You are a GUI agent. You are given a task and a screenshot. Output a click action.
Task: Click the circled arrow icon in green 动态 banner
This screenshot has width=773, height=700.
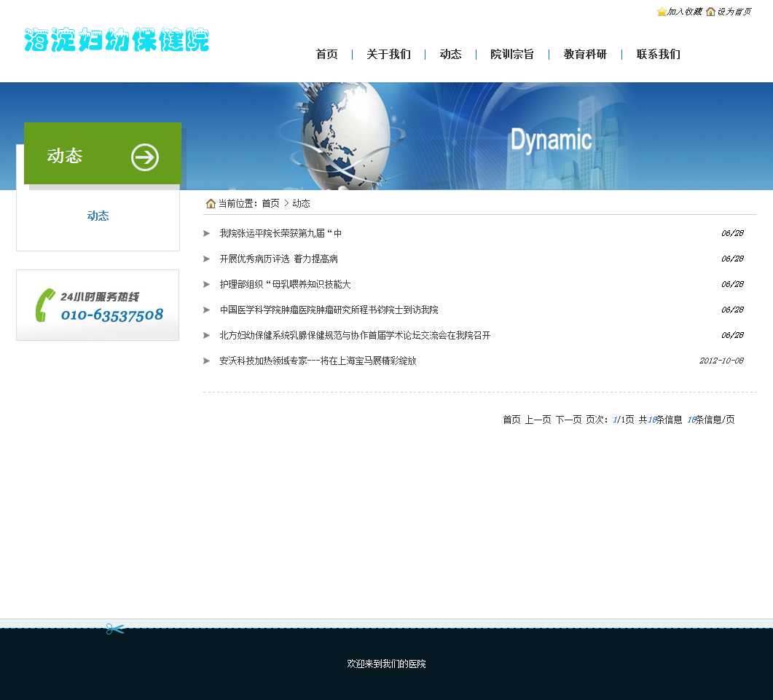[145, 157]
